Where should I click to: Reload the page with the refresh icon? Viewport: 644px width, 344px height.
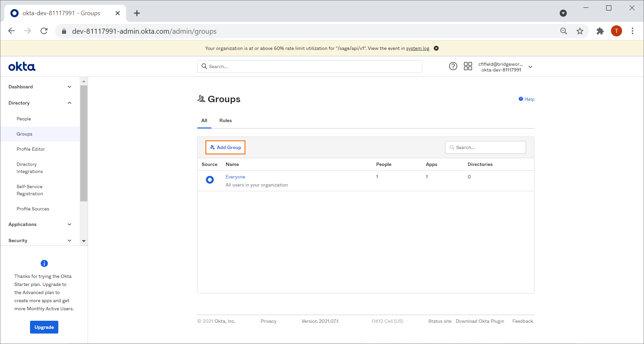44,31
